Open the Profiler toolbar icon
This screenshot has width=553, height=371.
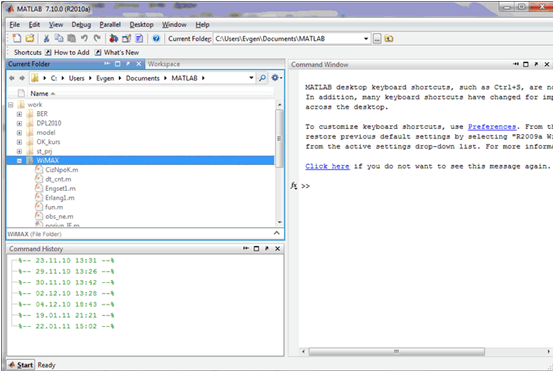139,38
